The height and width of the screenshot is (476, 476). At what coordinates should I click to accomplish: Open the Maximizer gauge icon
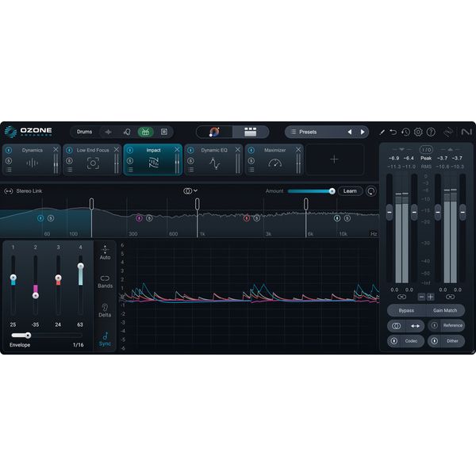point(275,163)
